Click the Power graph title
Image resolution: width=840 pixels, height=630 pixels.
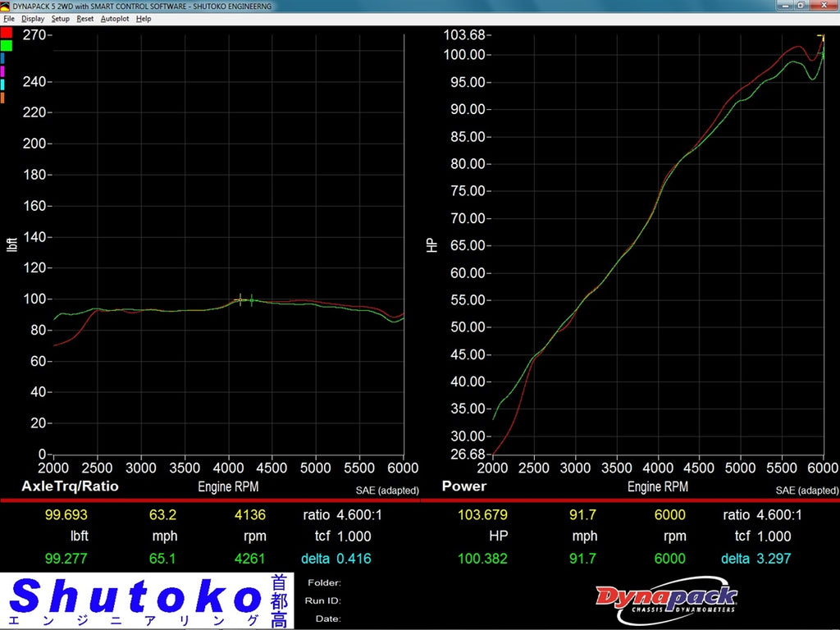pyautogui.click(x=464, y=486)
